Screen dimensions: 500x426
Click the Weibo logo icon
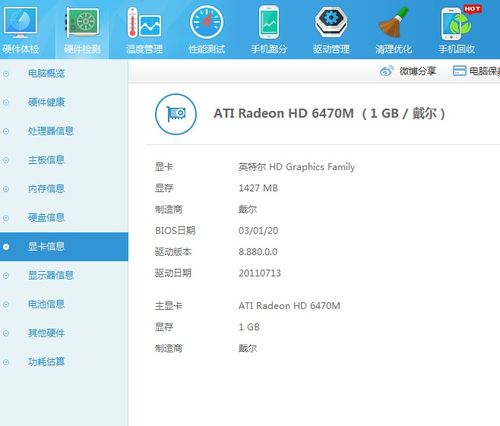tap(387, 71)
